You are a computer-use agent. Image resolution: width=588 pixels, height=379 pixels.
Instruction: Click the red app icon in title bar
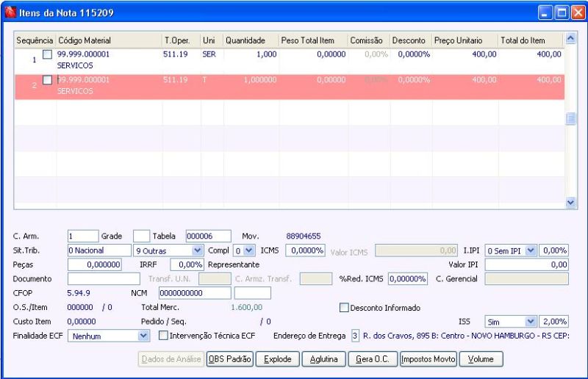point(10,12)
